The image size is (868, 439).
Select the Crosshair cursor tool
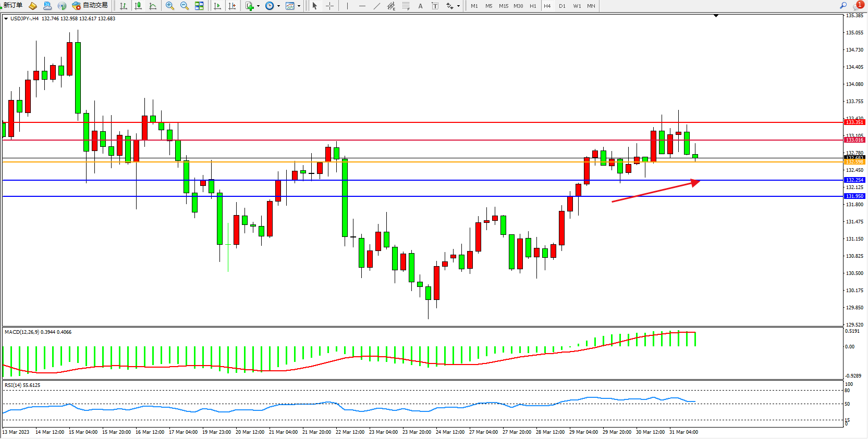tap(329, 6)
